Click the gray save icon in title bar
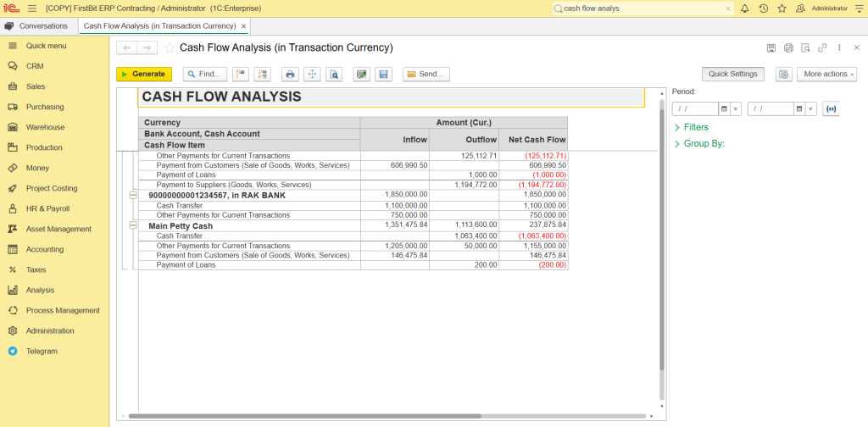The image size is (868, 427). (x=771, y=48)
